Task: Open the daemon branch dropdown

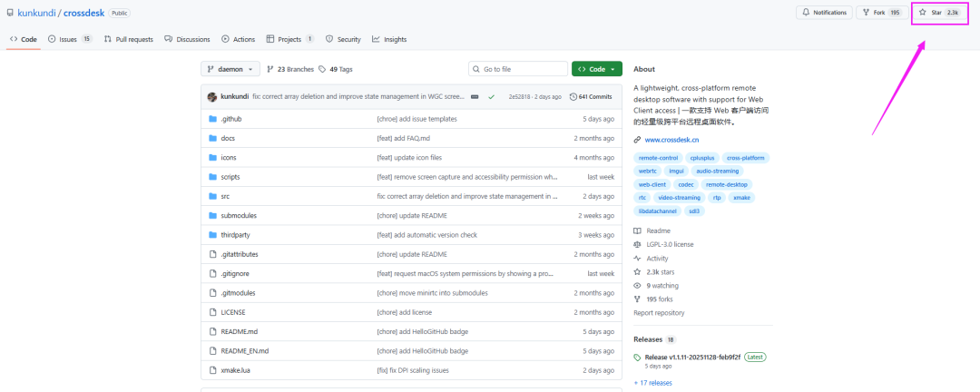Action: [x=230, y=69]
